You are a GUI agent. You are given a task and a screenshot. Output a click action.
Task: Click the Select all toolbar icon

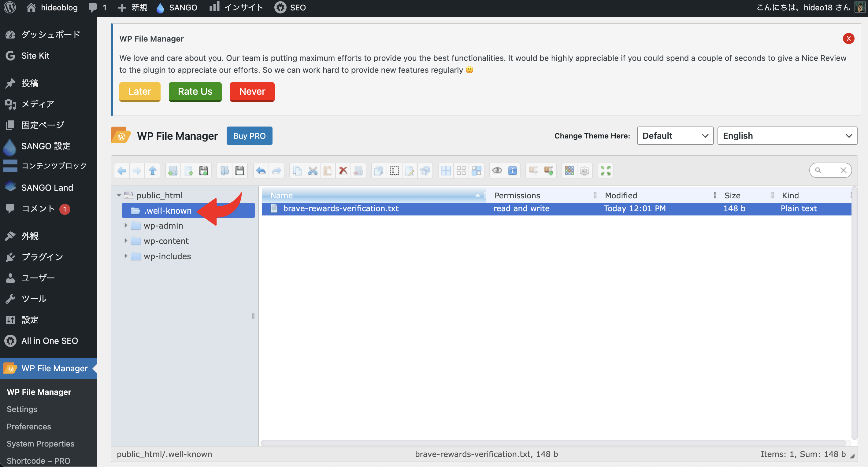point(446,171)
